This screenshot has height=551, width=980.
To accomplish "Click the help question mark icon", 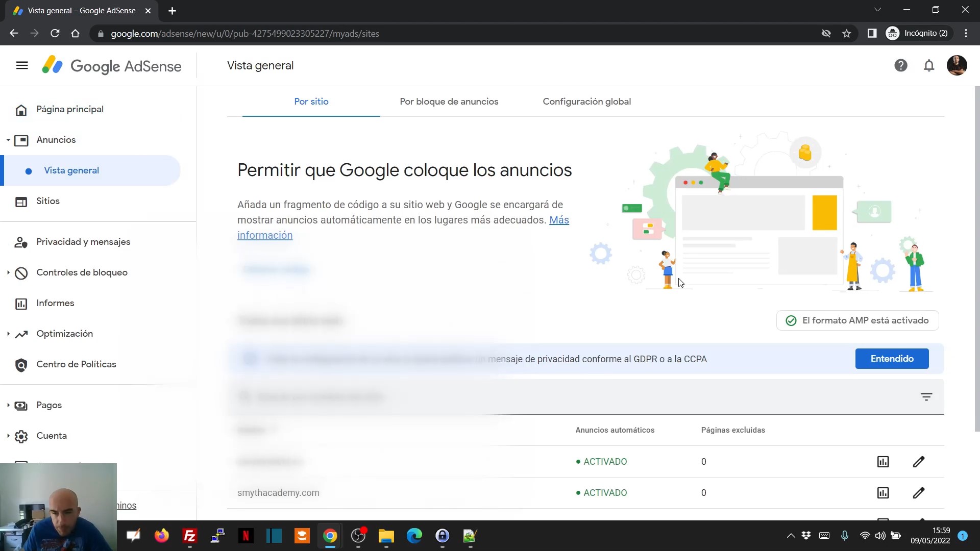I will (900, 65).
